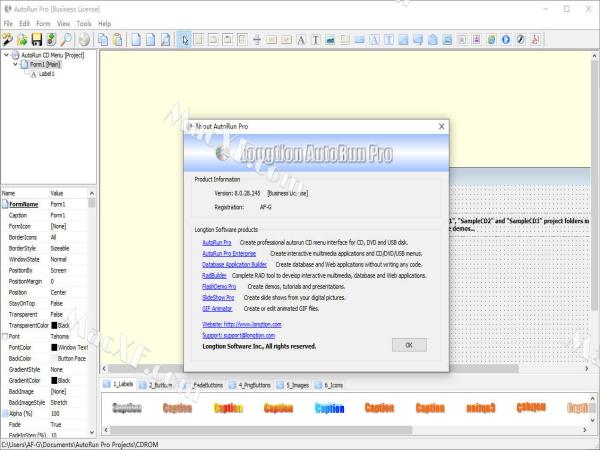Click the first blank page icon in toolbar

pyautogui.click(x=136, y=39)
